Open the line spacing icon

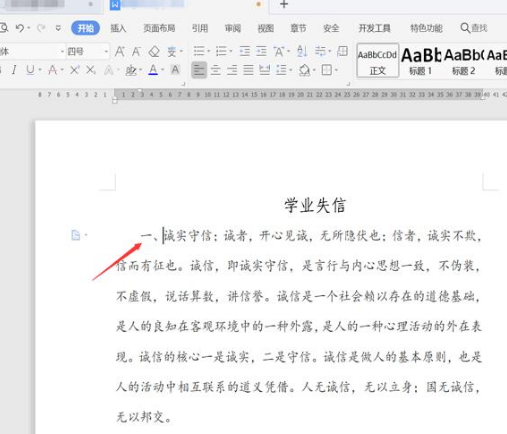(281, 70)
